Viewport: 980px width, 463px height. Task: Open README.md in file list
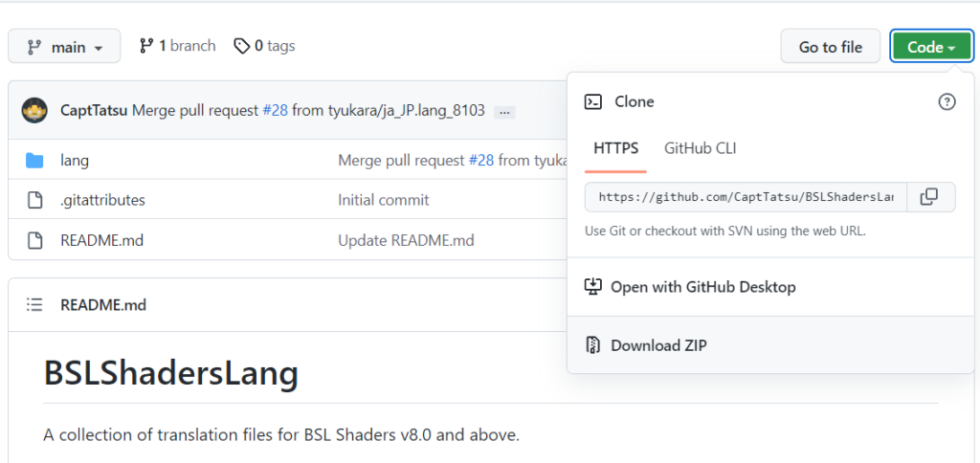[x=101, y=240]
